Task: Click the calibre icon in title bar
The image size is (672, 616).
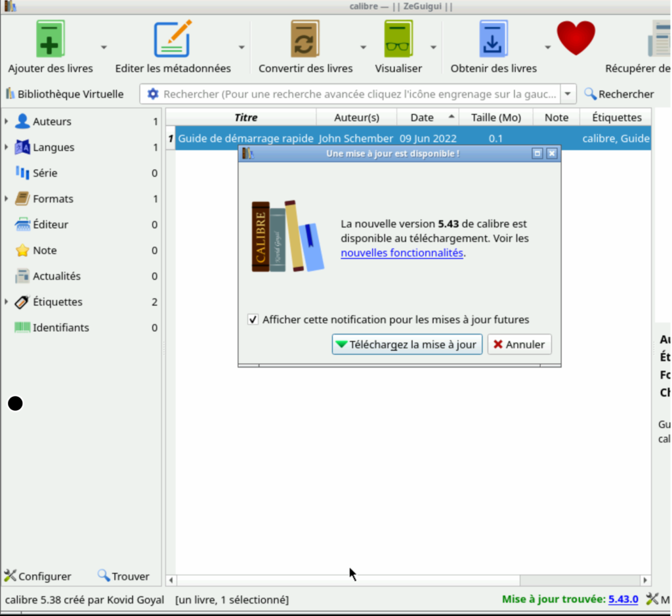Action: coord(10,7)
